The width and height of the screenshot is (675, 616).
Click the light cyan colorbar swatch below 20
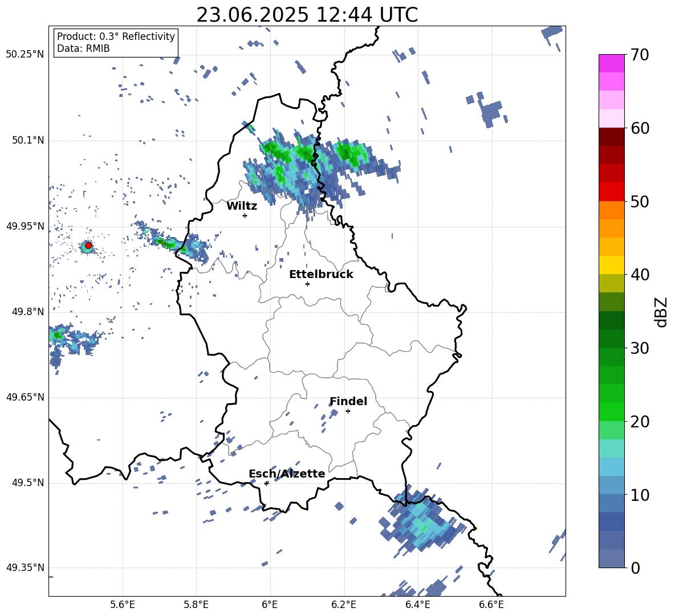[x=612, y=448]
